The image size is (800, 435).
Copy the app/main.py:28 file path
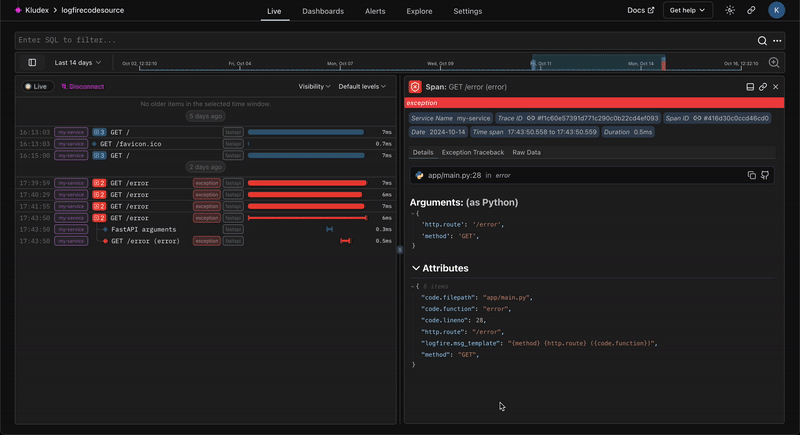pyautogui.click(x=751, y=175)
